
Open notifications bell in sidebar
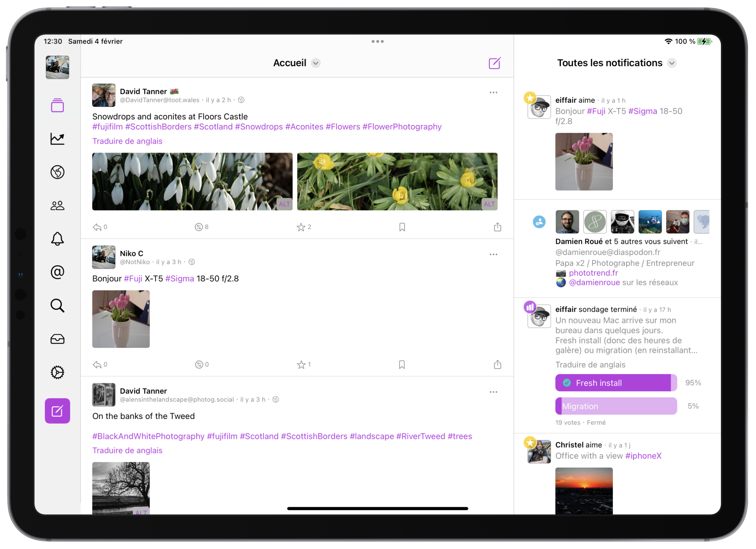pos(57,239)
